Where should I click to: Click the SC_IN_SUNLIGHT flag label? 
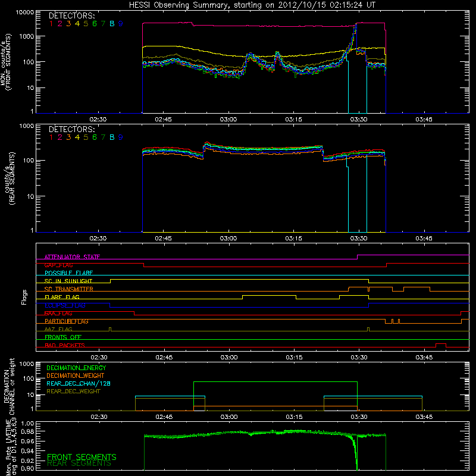68,281
